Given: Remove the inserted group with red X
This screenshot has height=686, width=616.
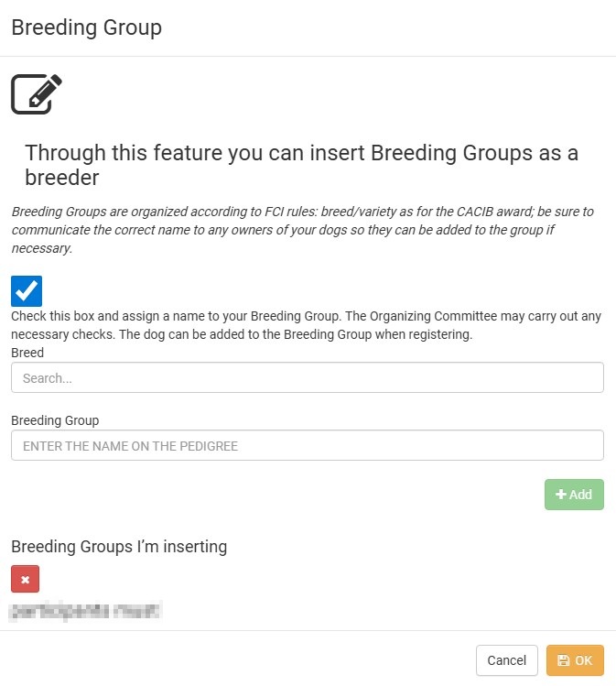Looking at the screenshot, I should pyautogui.click(x=26, y=579).
